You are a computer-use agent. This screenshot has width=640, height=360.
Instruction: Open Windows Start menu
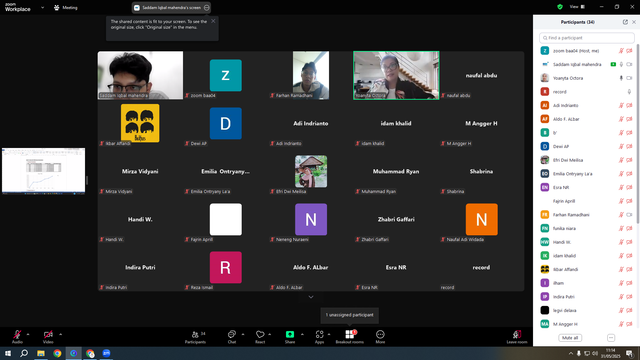point(8,353)
